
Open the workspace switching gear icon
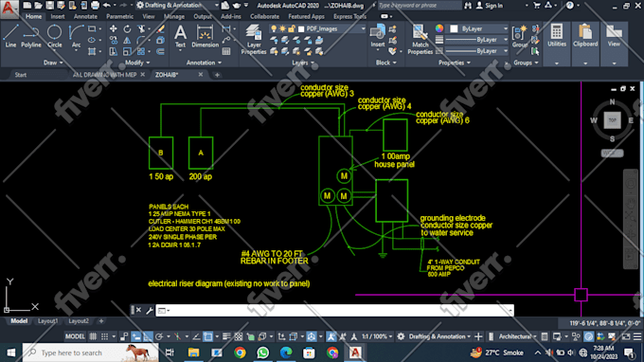[x=401, y=336]
